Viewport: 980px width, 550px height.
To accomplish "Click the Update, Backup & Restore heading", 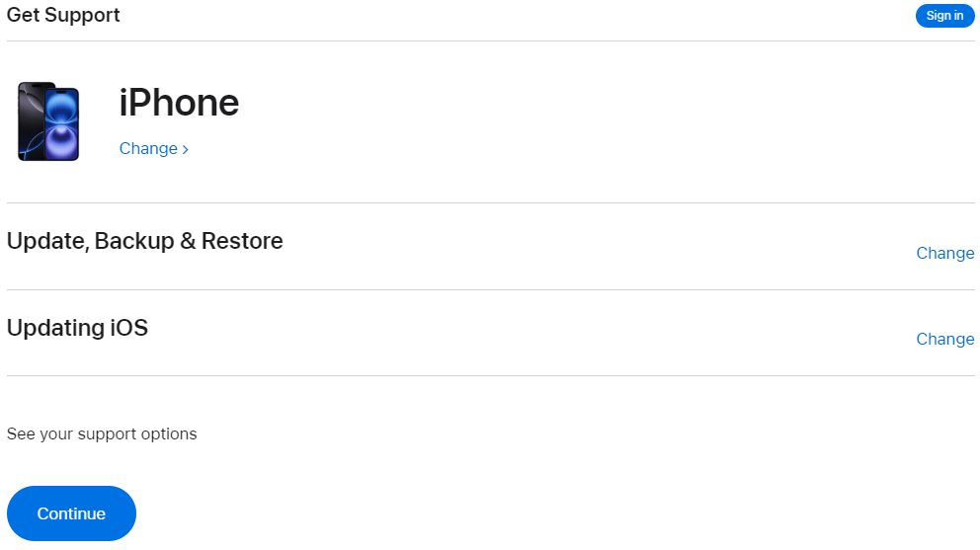I will 145,241.
